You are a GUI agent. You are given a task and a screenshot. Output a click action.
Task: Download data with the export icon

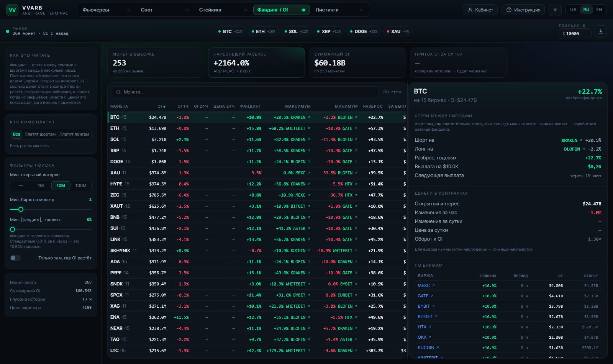pyautogui.click(x=601, y=31)
